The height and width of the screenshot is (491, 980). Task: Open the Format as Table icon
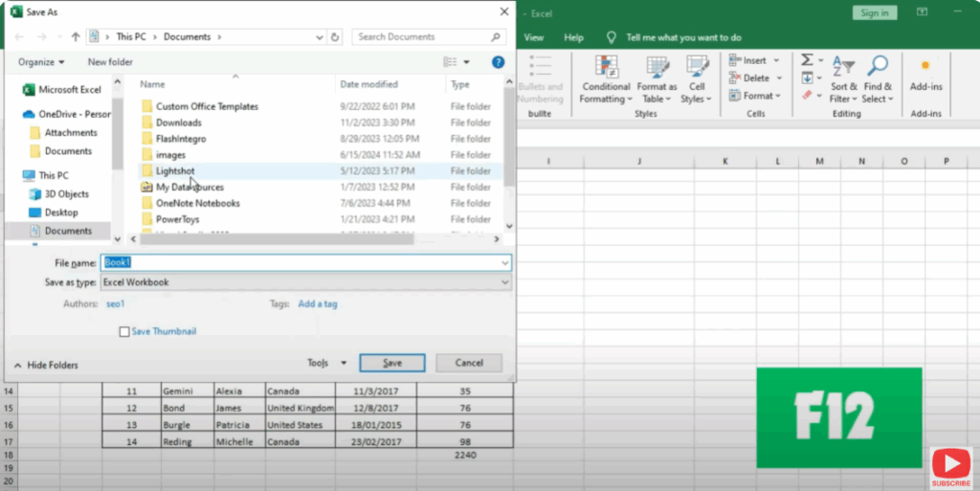click(657, 68)
